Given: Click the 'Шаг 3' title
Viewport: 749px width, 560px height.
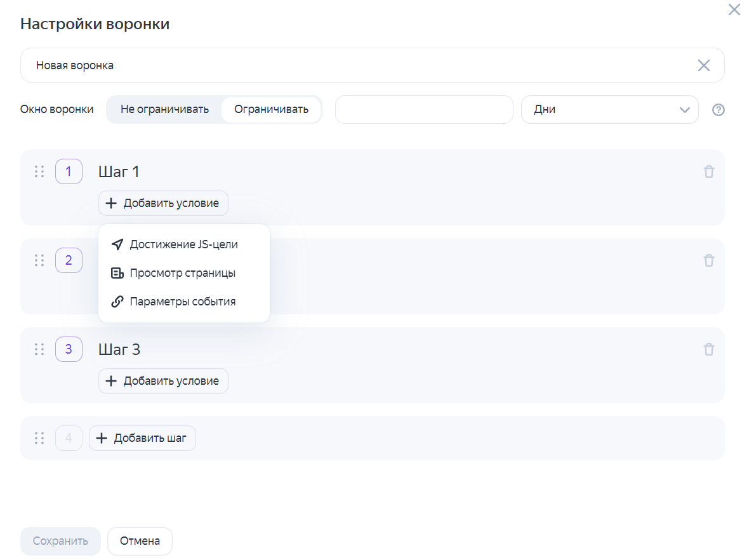Looking at the screenshot, I should click(119, 349).
